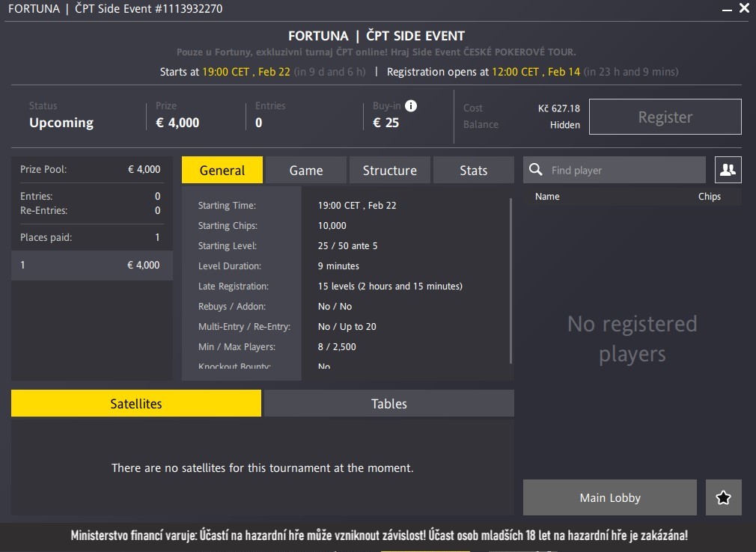Select the Satellites tab

coord(136,403)
